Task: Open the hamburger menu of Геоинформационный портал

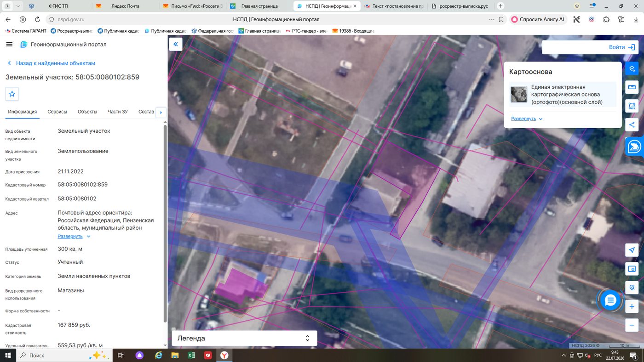Action: click(x=9, y=45)
